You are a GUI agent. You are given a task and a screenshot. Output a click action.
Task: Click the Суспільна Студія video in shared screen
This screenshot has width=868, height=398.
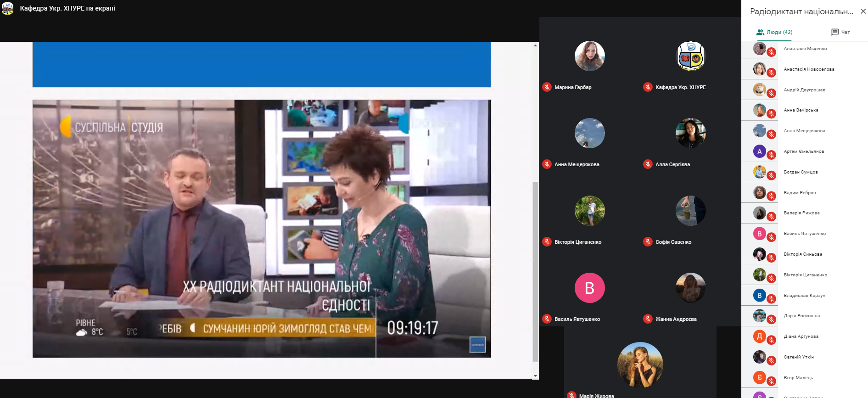262,229
